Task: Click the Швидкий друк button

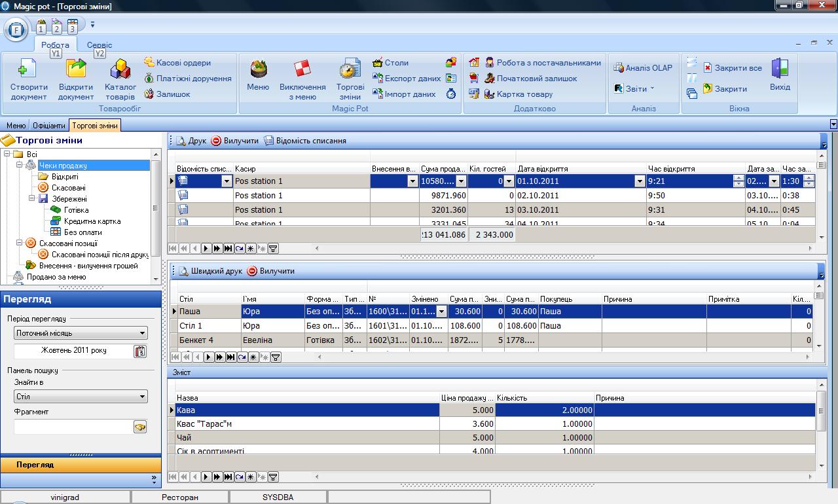Action: [x=209, y=271]
